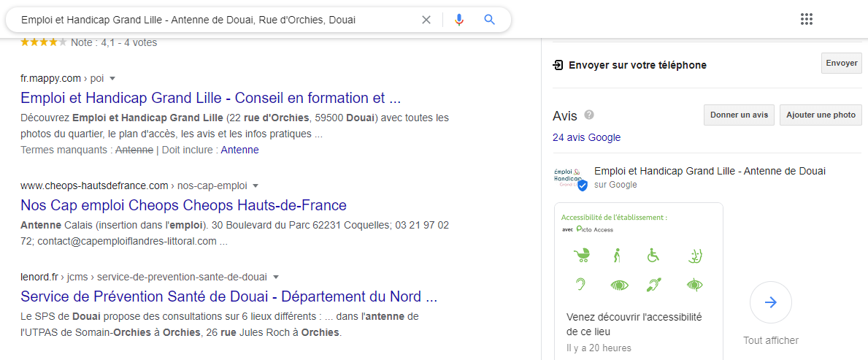Open Nos Cap emploi Cheops result

pyautogui.click(x=183, y=204)
